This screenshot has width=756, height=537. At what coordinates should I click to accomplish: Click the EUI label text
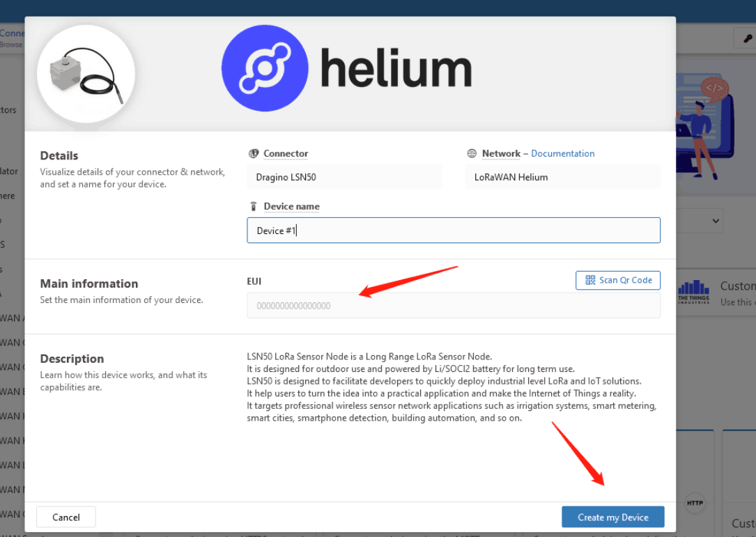254,281
